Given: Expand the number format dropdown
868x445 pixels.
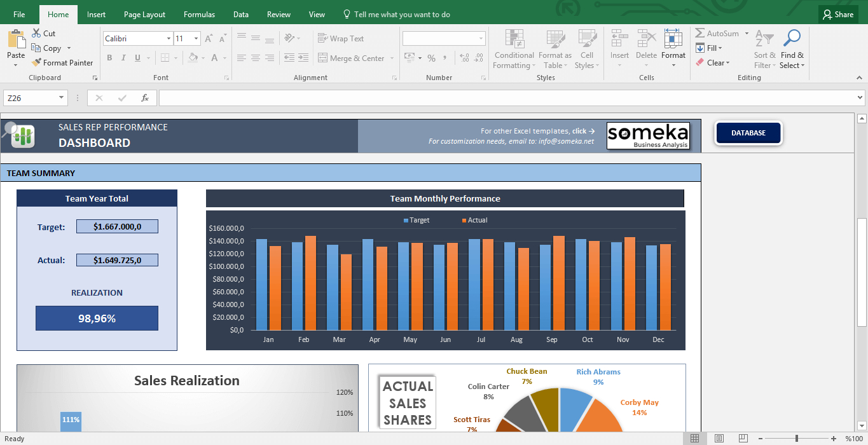Looking at the screenshot, I should (x=480, y=39).
